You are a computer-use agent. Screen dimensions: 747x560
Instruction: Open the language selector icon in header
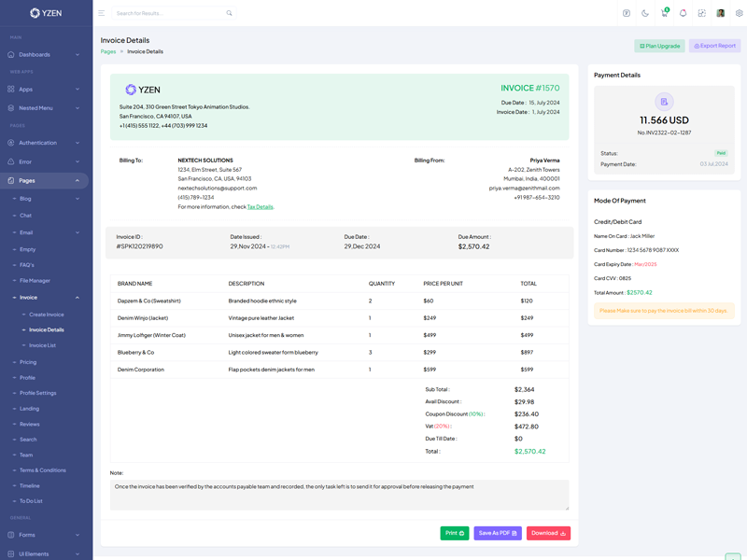point(627,13)
